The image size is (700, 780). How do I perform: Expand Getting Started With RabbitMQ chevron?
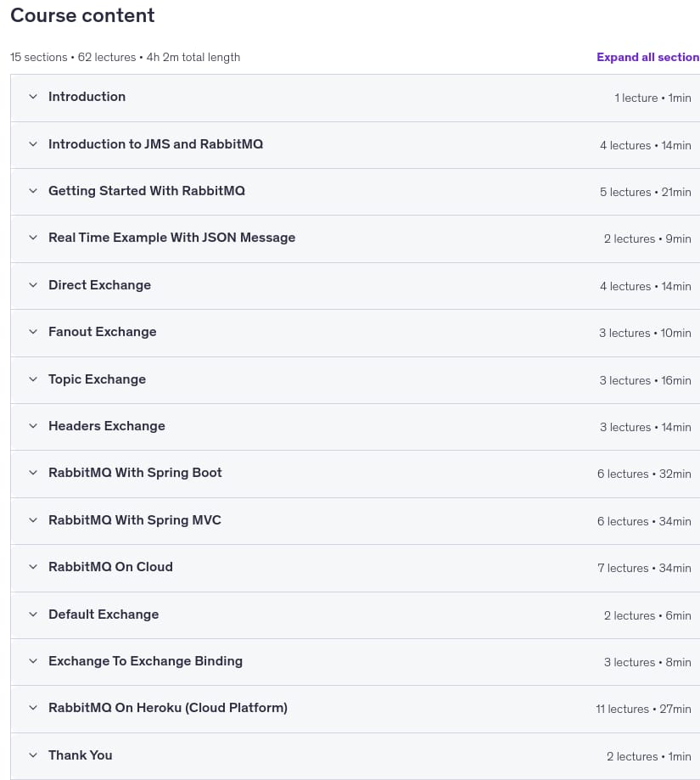[x=33, y=191]
